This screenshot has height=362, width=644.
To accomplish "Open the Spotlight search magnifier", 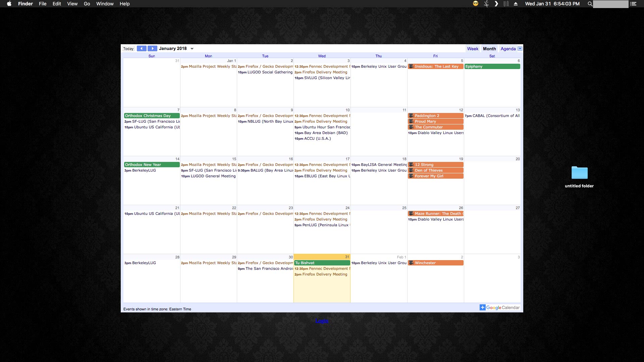I will 590,4.
